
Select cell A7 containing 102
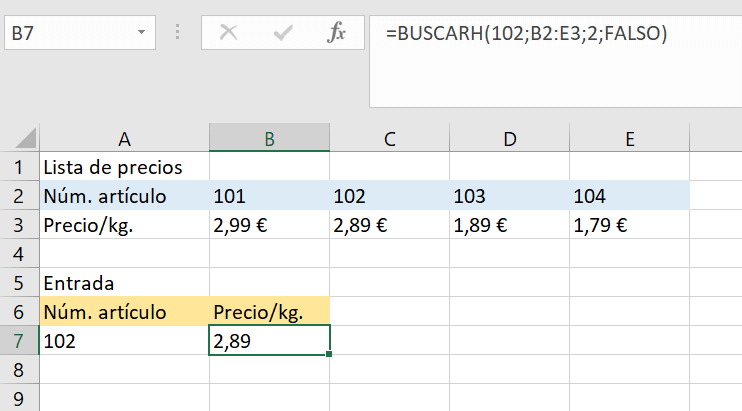tap(124, 341)
